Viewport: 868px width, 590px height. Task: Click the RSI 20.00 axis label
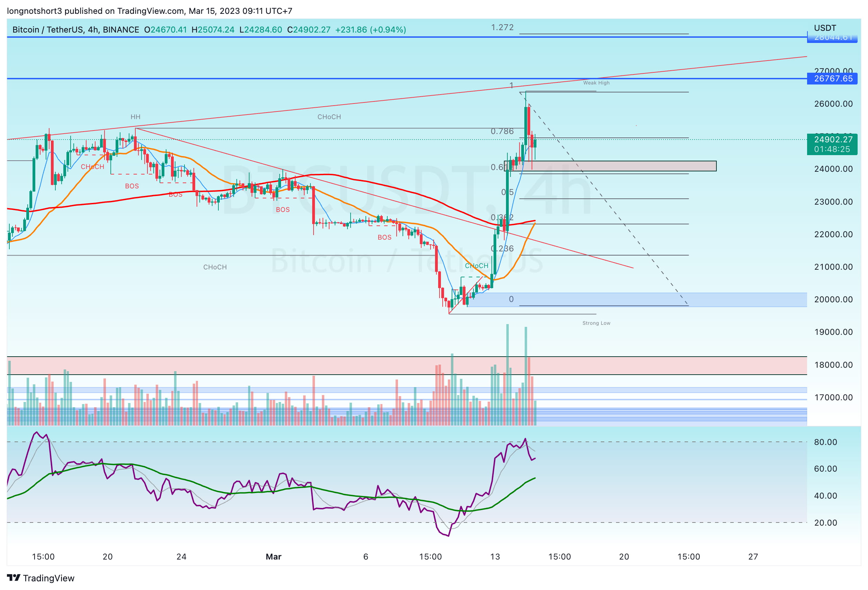825,522
